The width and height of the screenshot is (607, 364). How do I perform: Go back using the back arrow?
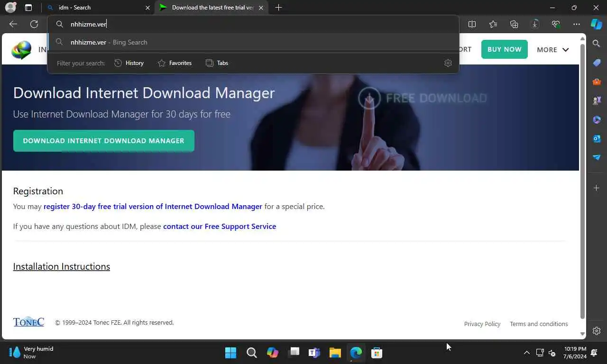click(x=13, y=24)
